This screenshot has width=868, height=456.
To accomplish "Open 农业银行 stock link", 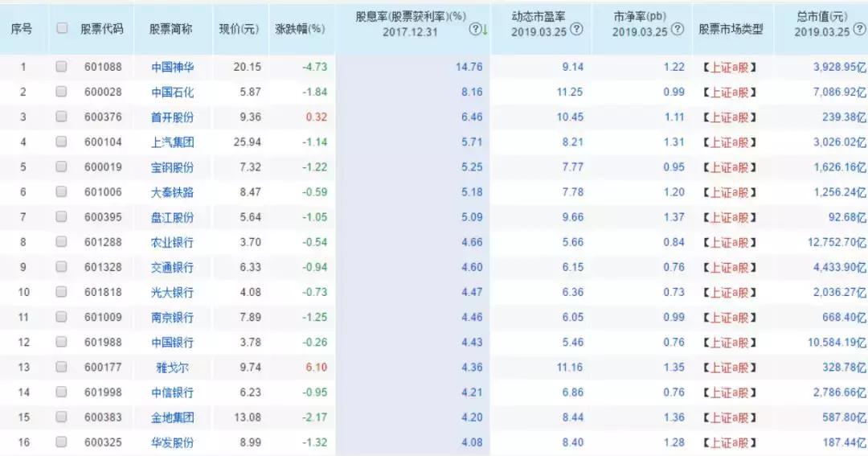I will tap(172, 242).
